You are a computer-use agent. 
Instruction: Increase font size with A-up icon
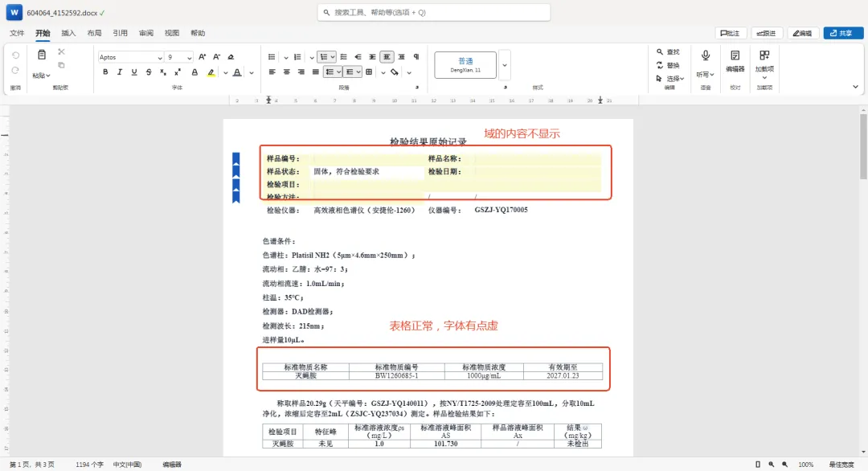click(202, 57)
